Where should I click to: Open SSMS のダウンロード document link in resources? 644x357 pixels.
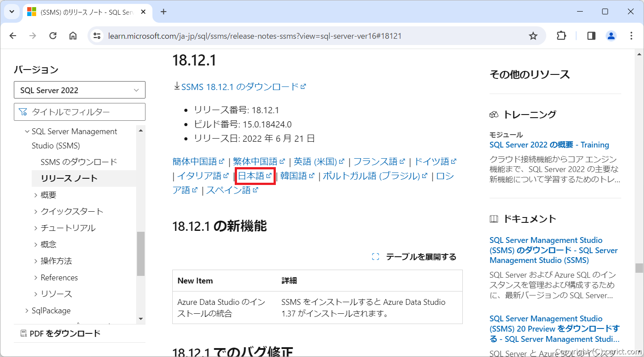tap(554, 250)
